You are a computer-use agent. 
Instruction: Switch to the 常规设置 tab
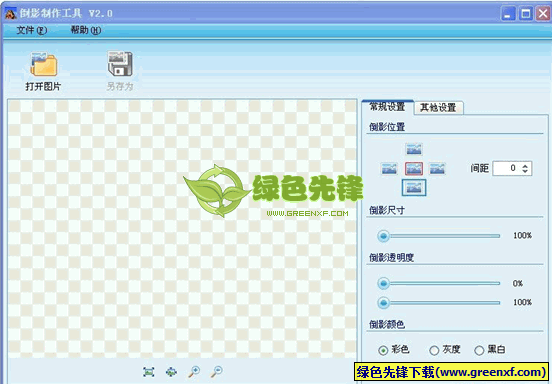point(387,107)
